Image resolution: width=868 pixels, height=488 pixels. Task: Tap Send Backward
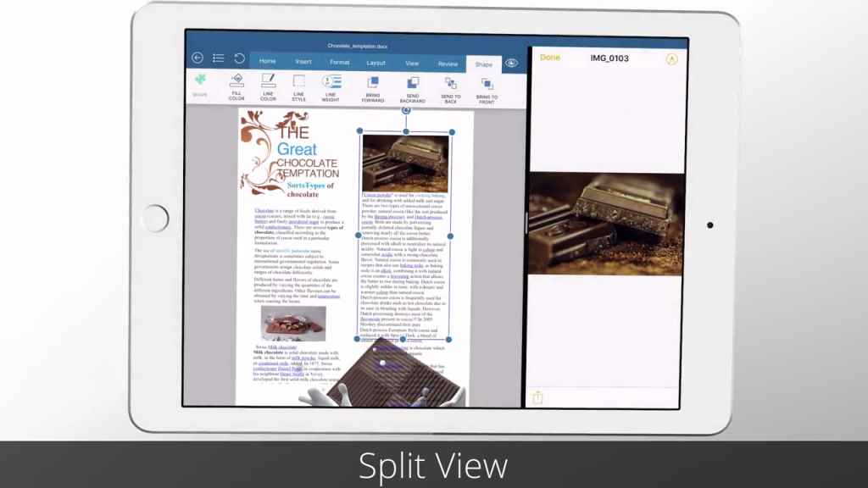pyautogui.click(x=413, y=90)
